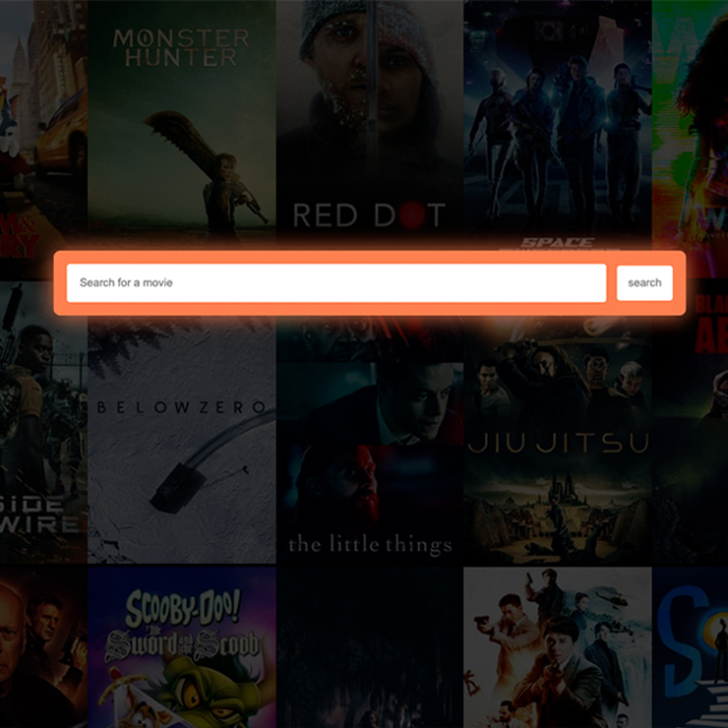Open the Below Zero movie poster

coord(182,439)
